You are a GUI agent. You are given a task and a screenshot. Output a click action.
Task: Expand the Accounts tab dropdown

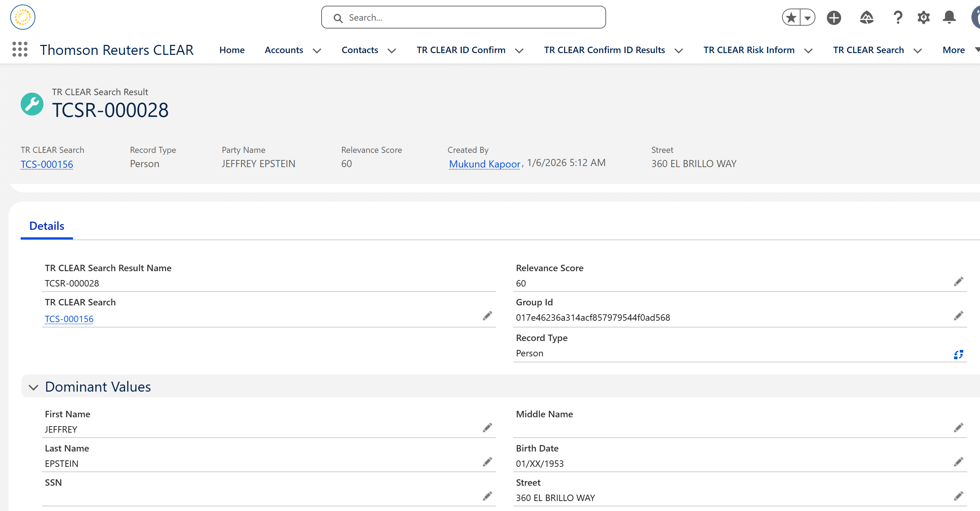click(317, 51)
